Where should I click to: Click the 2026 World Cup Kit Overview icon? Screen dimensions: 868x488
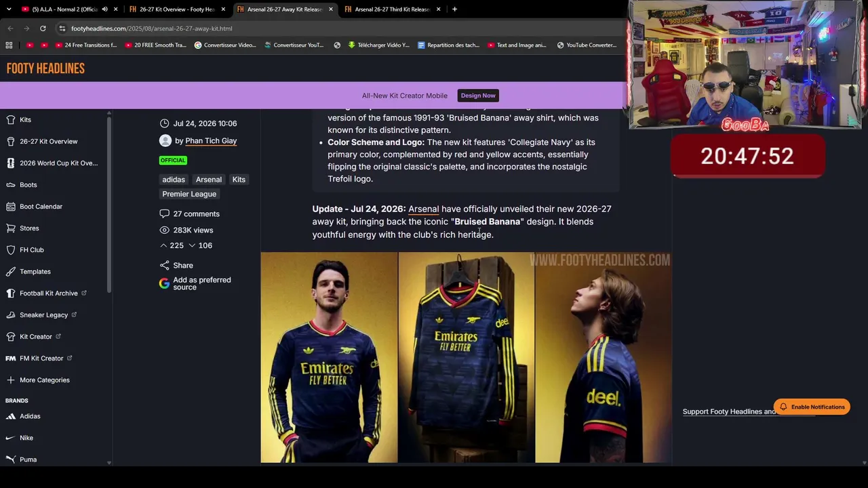point(10,163)
